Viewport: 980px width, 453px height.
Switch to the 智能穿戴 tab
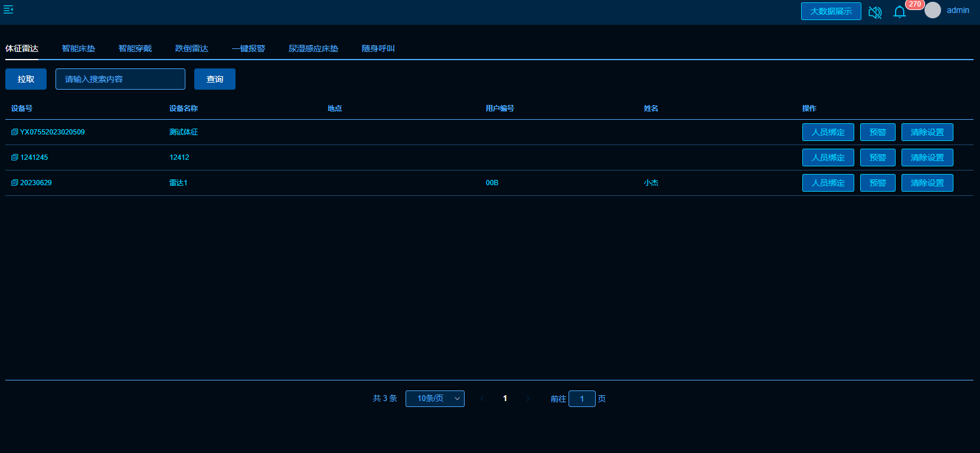pyautogui.click(x=135, y=48)
